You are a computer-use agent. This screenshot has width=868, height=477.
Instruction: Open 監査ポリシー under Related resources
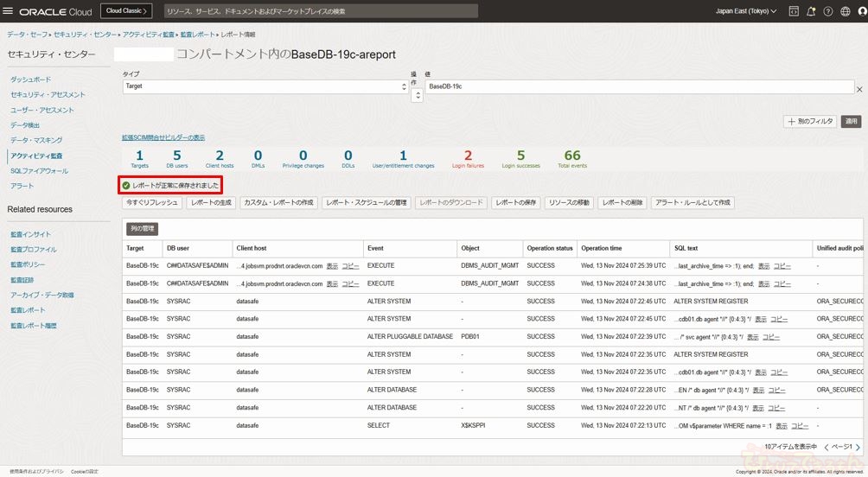pos(28,264)
